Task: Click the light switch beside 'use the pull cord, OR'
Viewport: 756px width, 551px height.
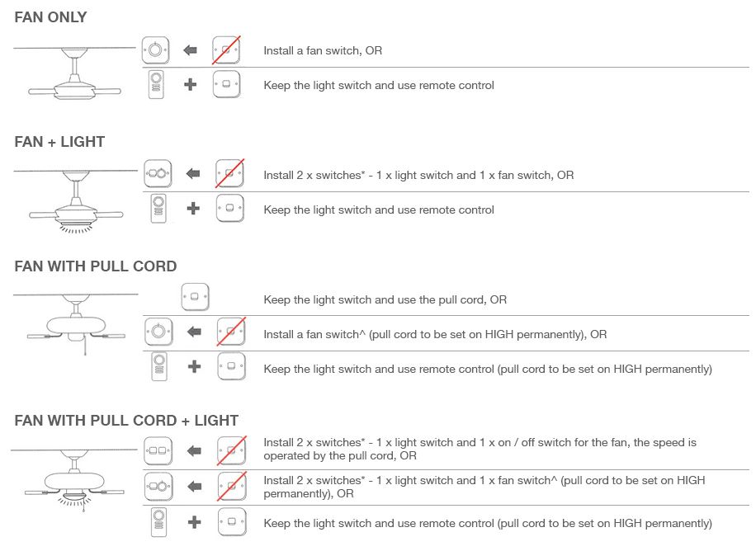Action: click(x=195, y=297)
